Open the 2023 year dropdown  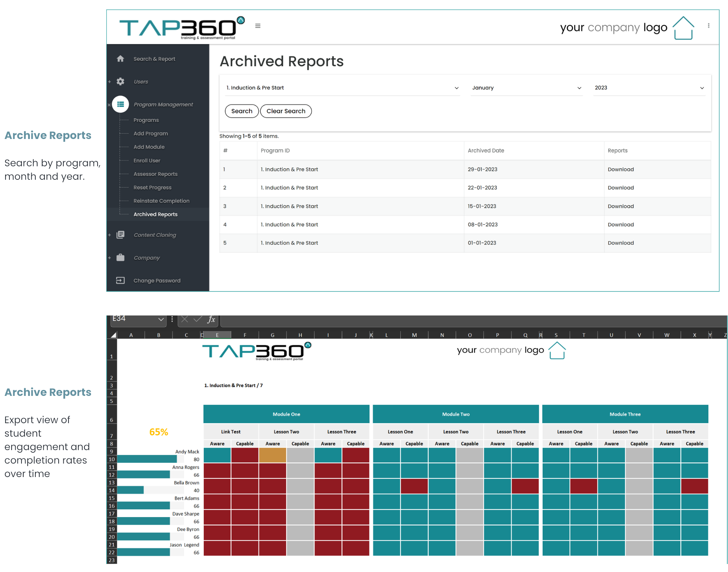pos(649,88)
